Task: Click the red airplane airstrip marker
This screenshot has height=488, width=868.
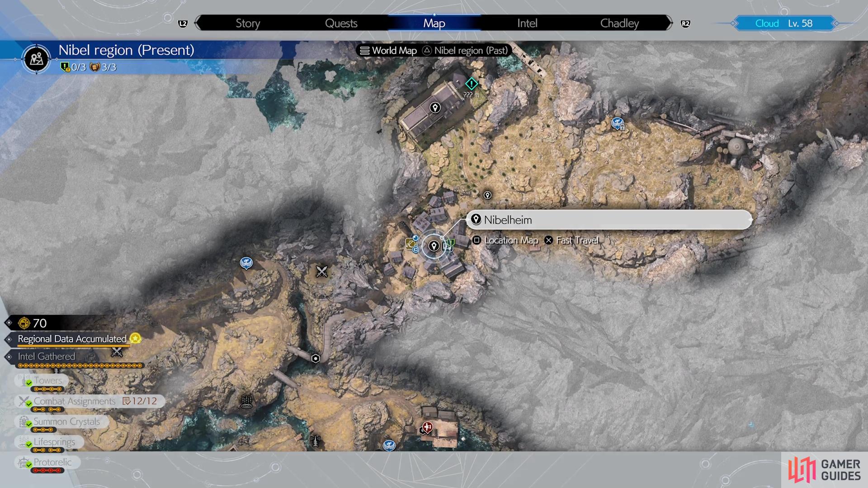Action: [x=427, y=427]
